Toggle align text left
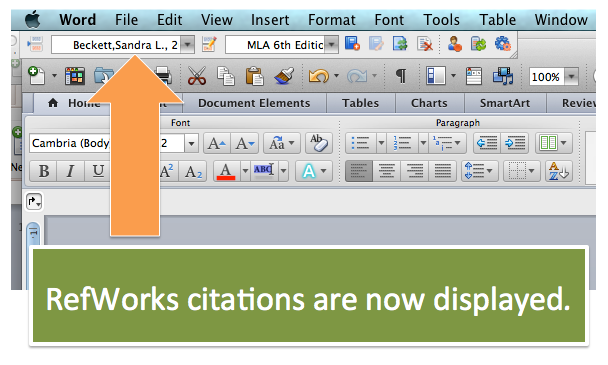Viewport: 608px width, 365px height. [x=359, y=171]
